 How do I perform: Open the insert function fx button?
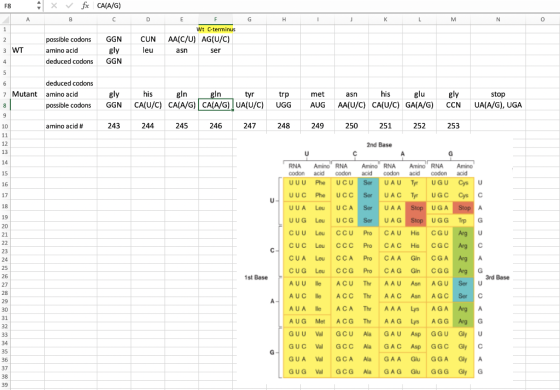[x=85, y=6]
